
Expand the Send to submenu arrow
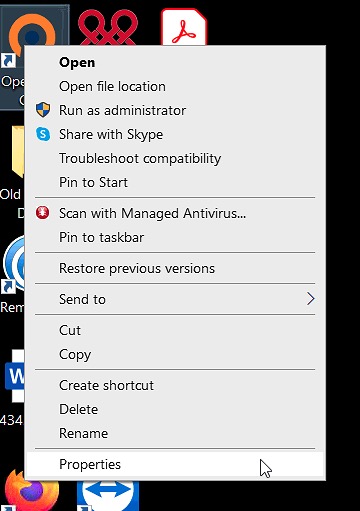(x=310, y=299)
